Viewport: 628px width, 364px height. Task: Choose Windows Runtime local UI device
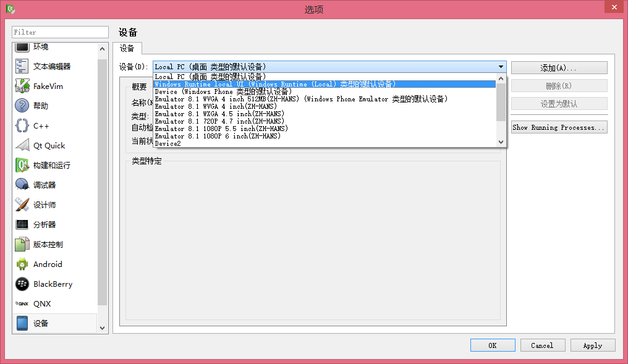325,84
